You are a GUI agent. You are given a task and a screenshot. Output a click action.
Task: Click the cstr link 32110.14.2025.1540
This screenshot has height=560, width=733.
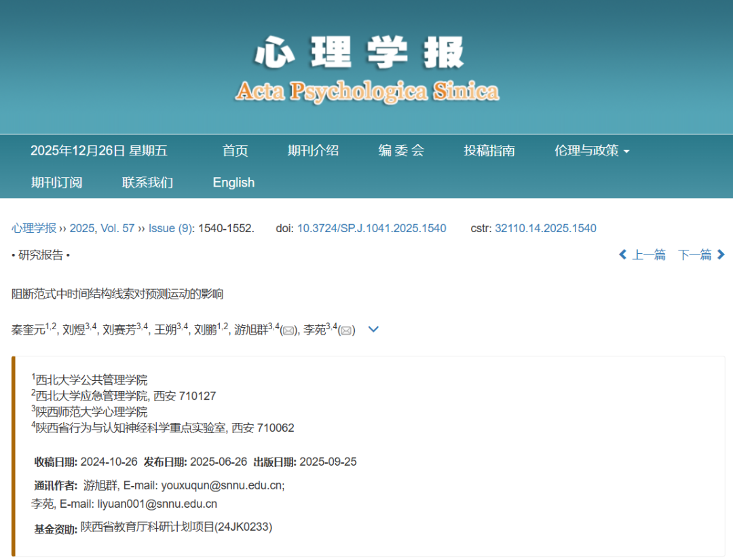[x=545, y=228]
